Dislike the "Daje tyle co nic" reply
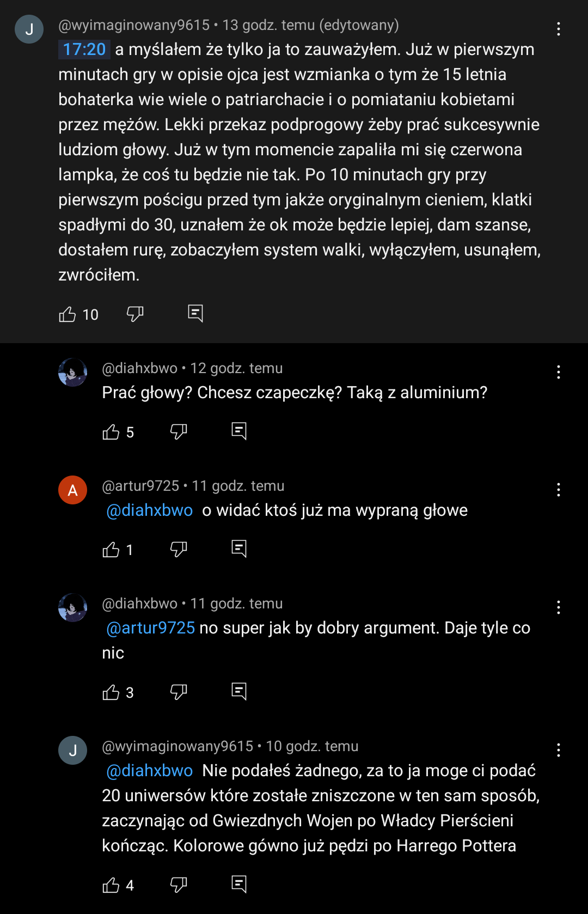This screenshot has height=914, width=588. [179, 692]
